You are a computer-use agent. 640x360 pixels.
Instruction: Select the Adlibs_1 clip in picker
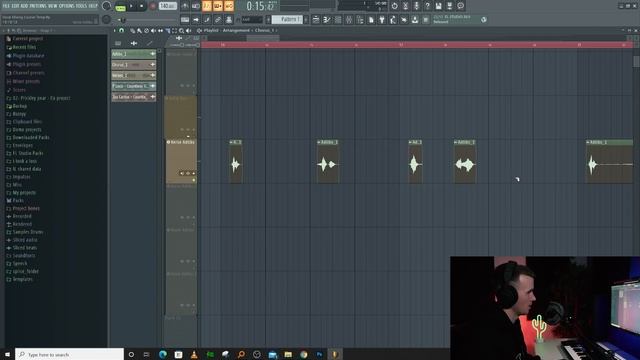[x=133, y=54]
